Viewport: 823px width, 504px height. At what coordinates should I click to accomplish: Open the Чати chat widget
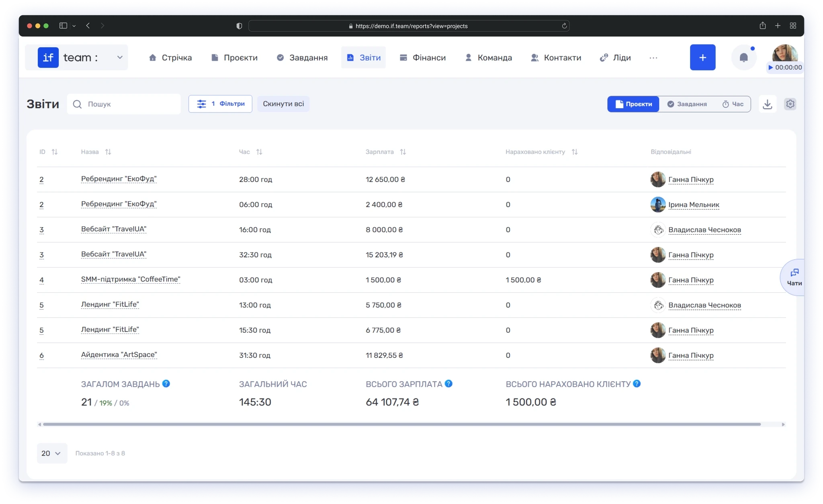[794, 277]
